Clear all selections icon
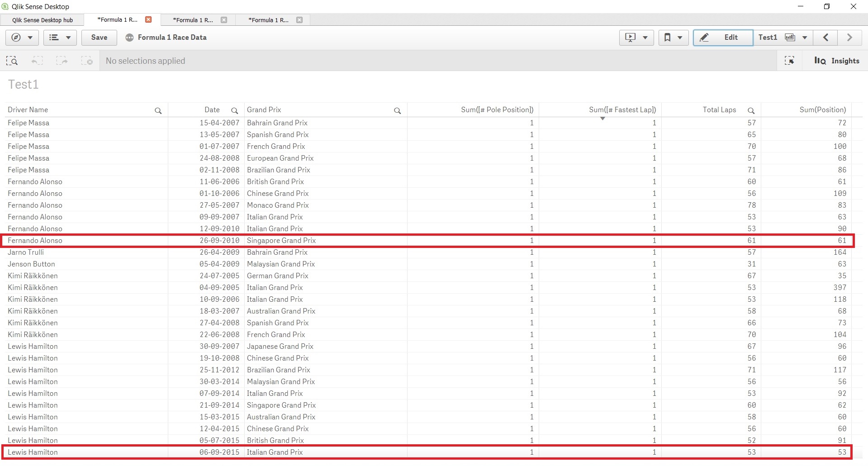 (87, 61)
